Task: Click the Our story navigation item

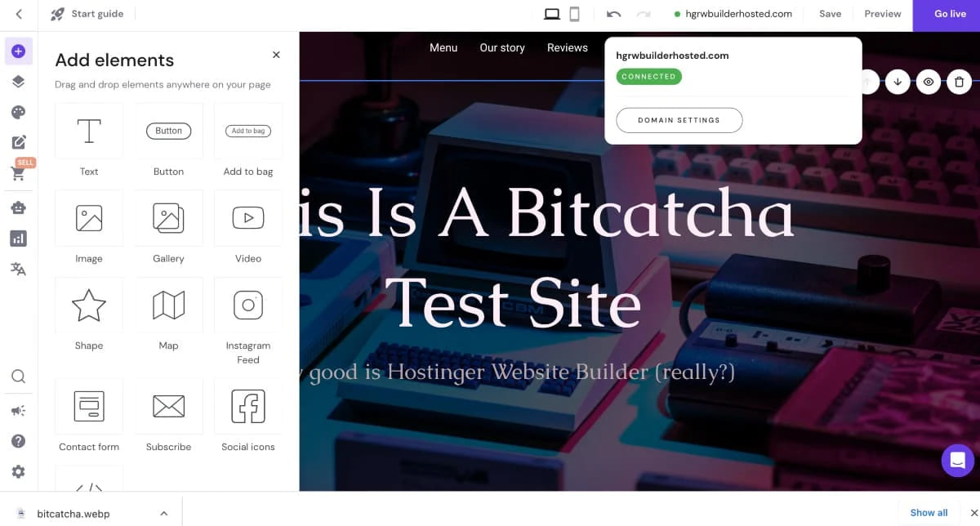Action: (502, 47)
